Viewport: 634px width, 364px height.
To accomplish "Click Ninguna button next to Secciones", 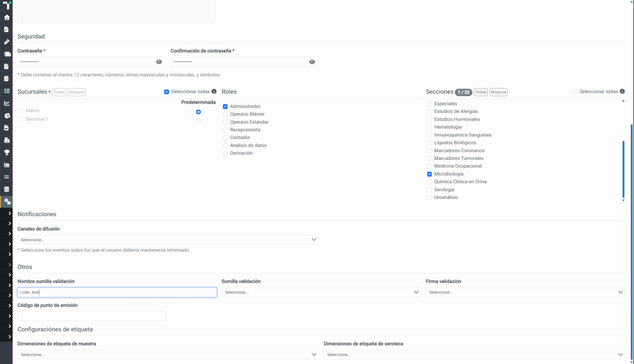I will click(498, 92).
